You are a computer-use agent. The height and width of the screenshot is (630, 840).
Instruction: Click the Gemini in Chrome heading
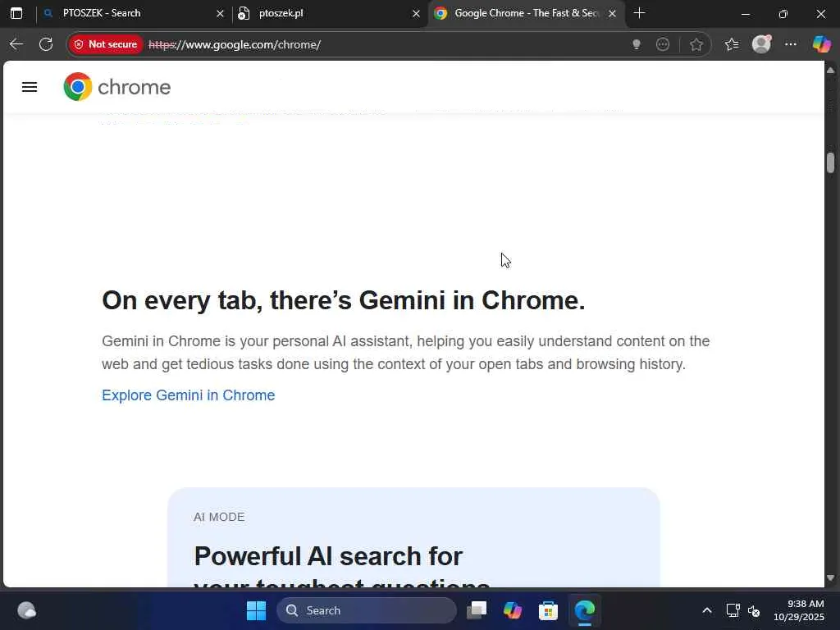pyautogui.click(x=344, y=300)
